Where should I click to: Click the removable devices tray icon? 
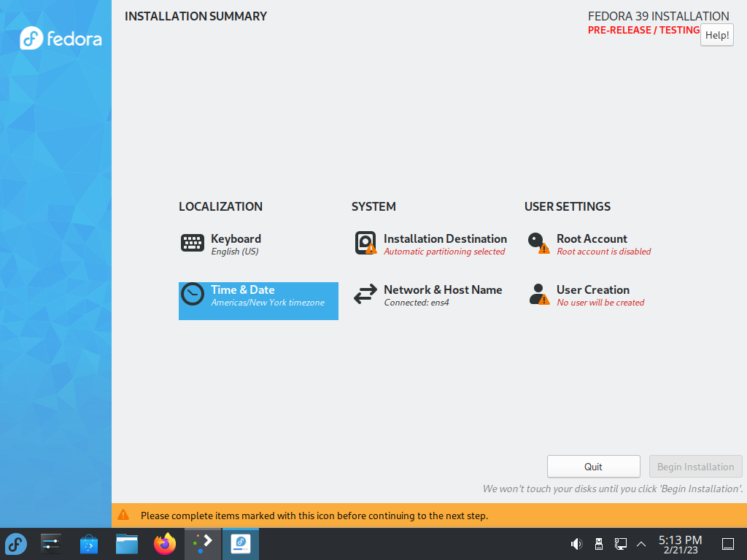pyautogui.click(x=599, y=544)
